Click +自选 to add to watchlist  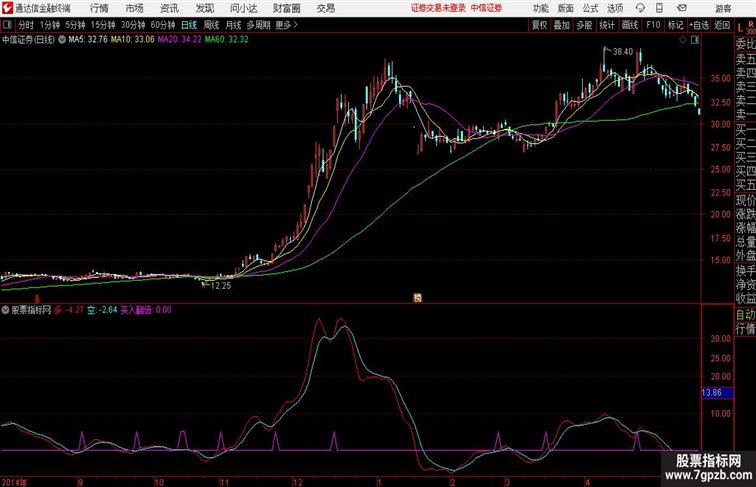699,25
